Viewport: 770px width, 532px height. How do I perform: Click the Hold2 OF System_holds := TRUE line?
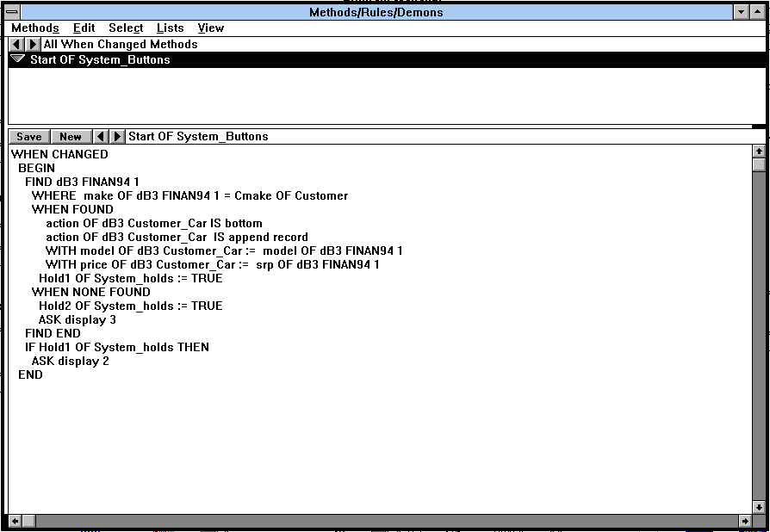tap(131, 306)
